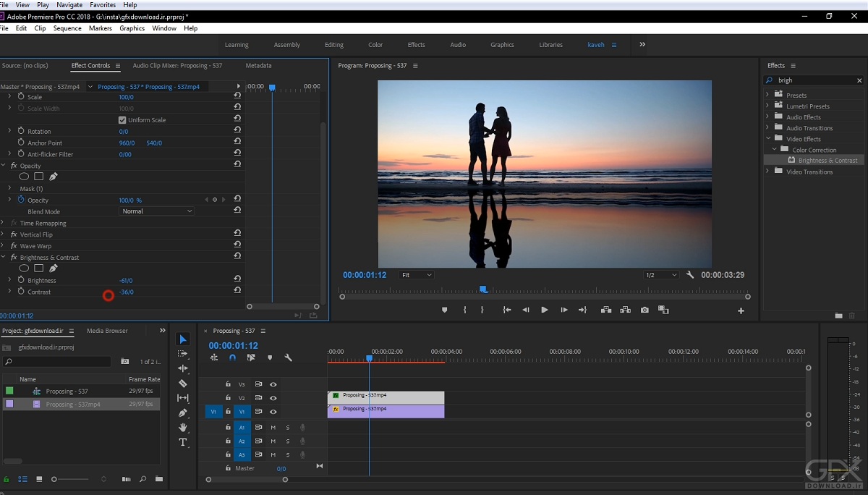Open the Blend Mode dropdown
The width and height of the screenshot is (868, 495).
(157, 211)
